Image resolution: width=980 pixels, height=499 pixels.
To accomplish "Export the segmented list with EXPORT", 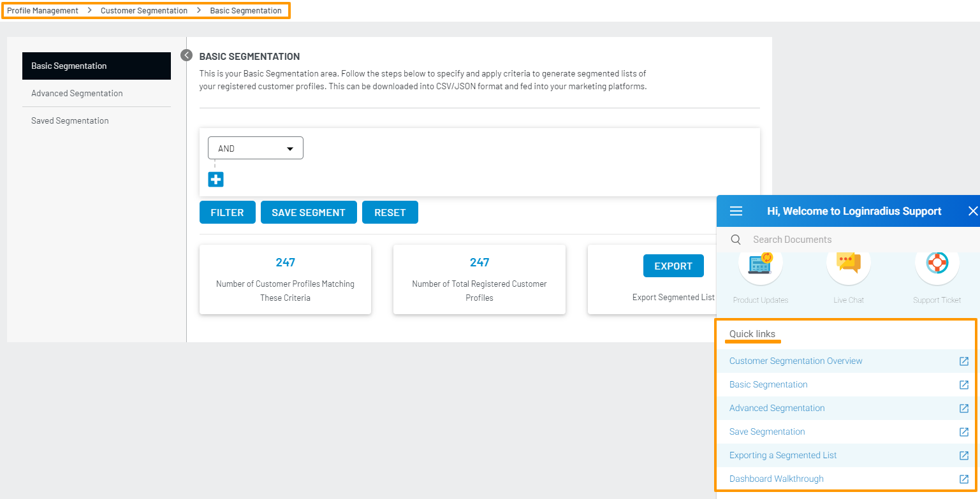I will point(673,266).
